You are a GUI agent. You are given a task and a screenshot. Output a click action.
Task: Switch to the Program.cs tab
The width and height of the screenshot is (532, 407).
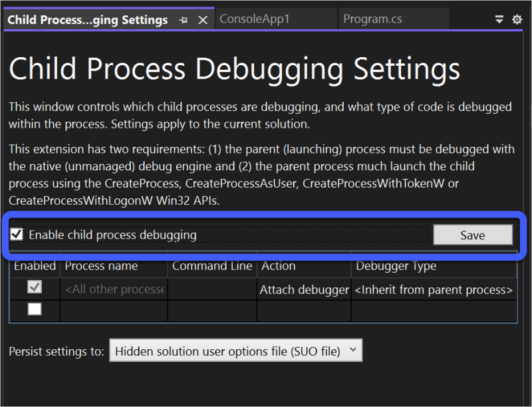coord(372,19)
